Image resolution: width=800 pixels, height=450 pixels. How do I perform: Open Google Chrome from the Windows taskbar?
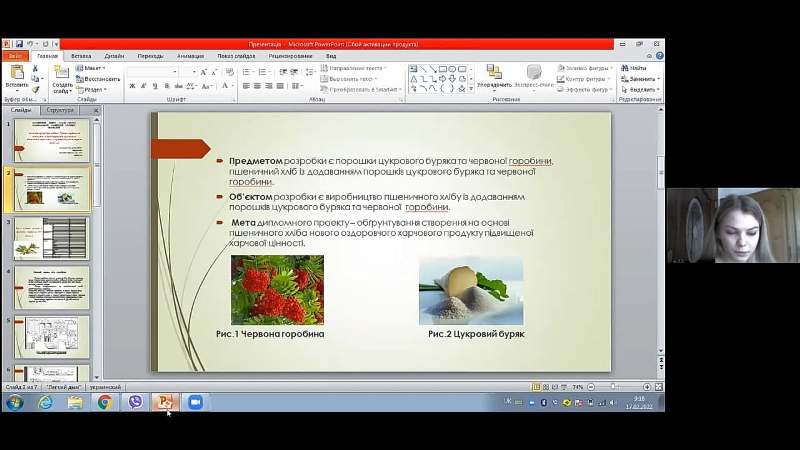pos(105,402)
